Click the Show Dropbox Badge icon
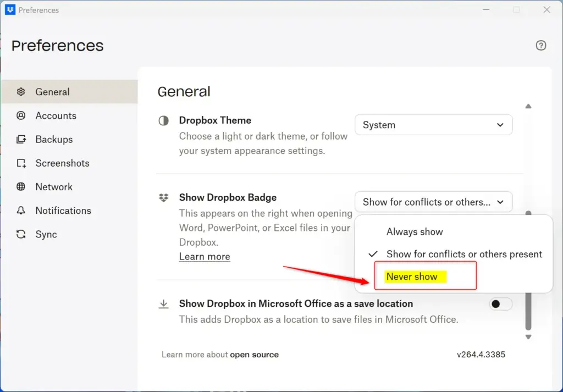 (x=164, y=198)
